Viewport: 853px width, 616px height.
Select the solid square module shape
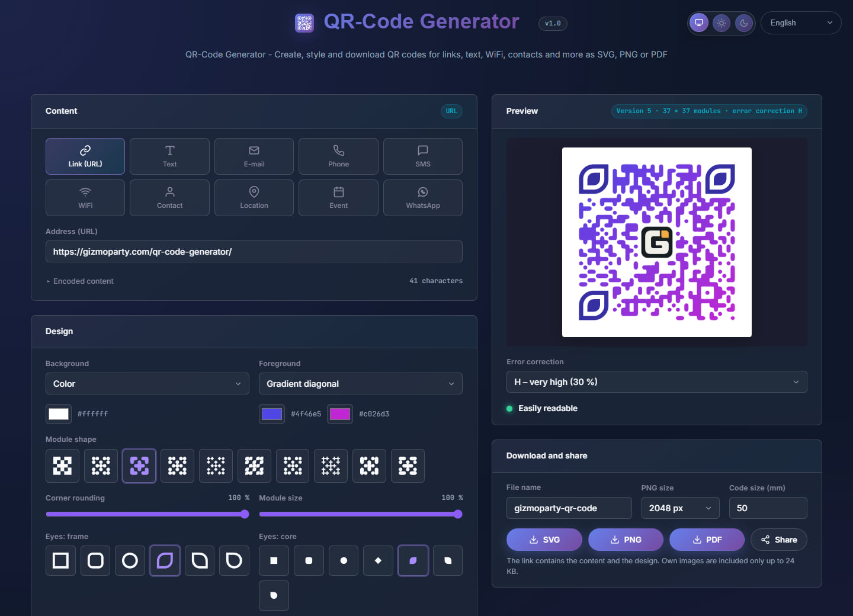(x=62, y=466)
